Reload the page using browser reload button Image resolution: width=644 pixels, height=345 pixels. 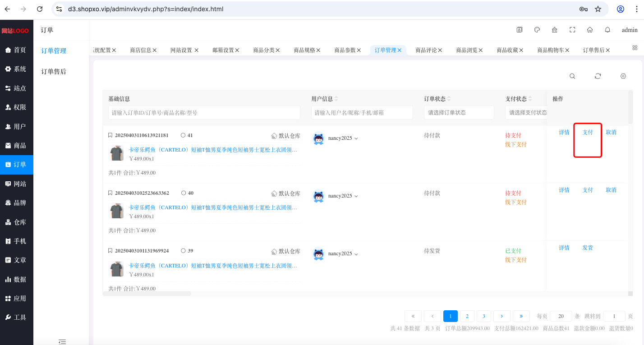click(40, 9)
